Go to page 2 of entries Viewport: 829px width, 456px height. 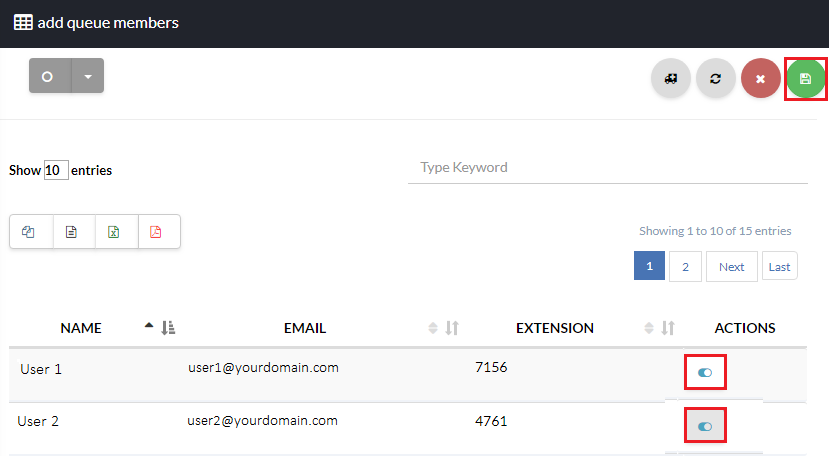[x=685, y=267]
